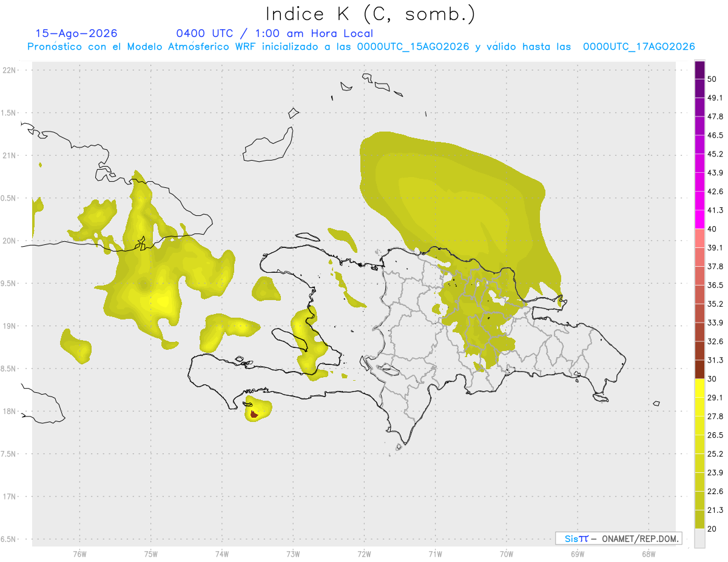Click the date '15-Ago-2026'

(76, 33)
